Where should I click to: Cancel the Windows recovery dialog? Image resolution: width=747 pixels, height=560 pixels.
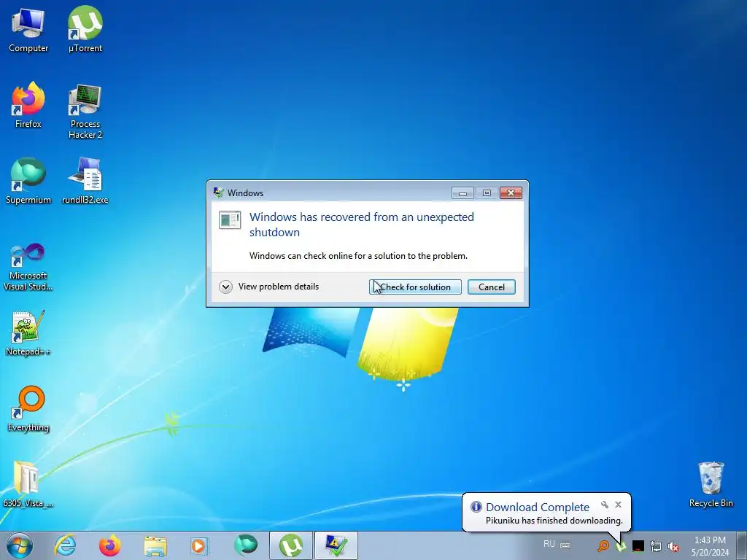[491, 287]
